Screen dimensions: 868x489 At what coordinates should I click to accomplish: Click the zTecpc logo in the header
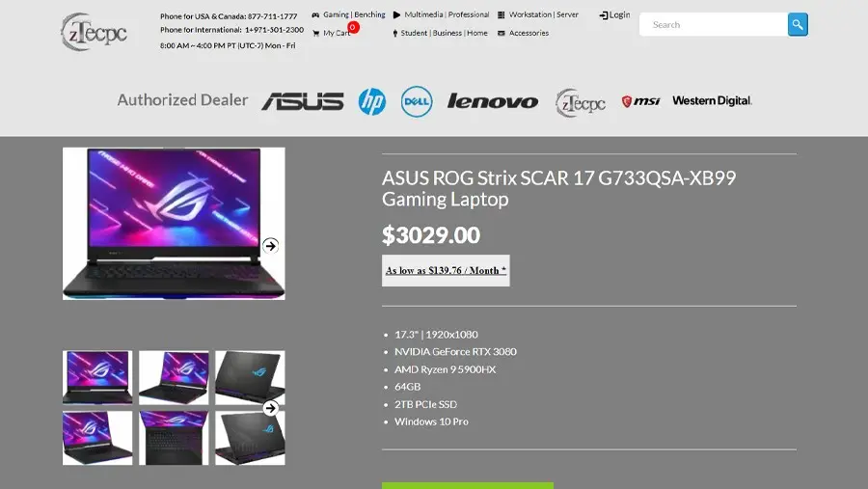pos(95,32)
